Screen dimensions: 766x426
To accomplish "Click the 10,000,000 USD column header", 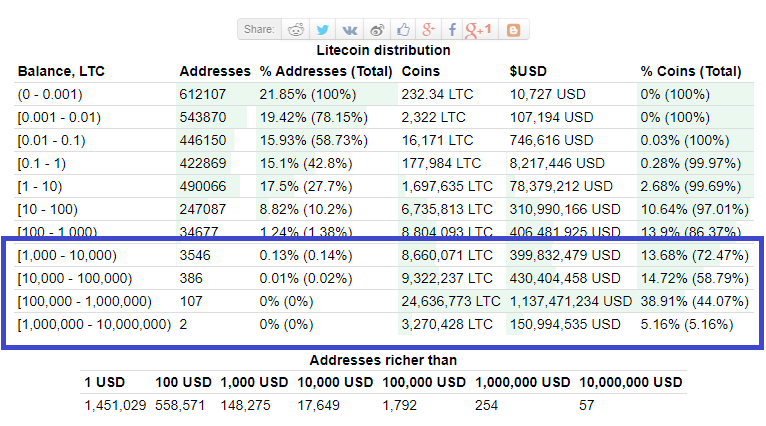I will point(631,382).
